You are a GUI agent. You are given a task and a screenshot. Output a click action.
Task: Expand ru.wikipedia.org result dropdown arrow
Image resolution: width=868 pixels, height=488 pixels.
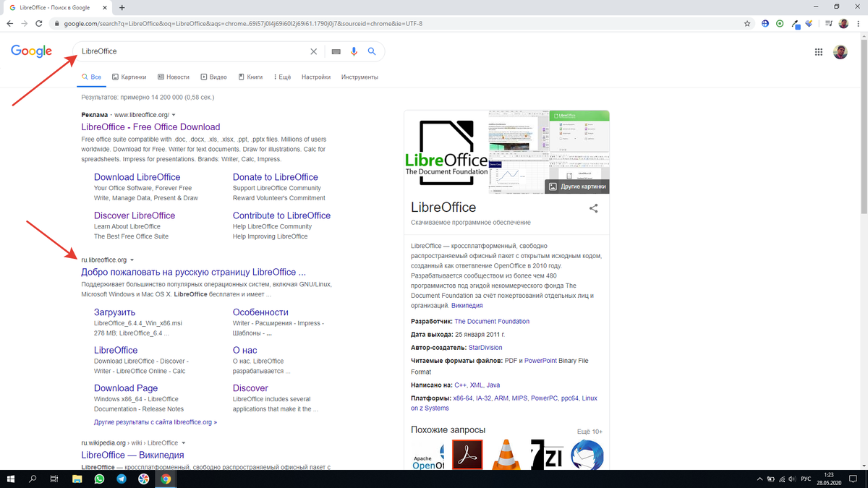[183, 443]
